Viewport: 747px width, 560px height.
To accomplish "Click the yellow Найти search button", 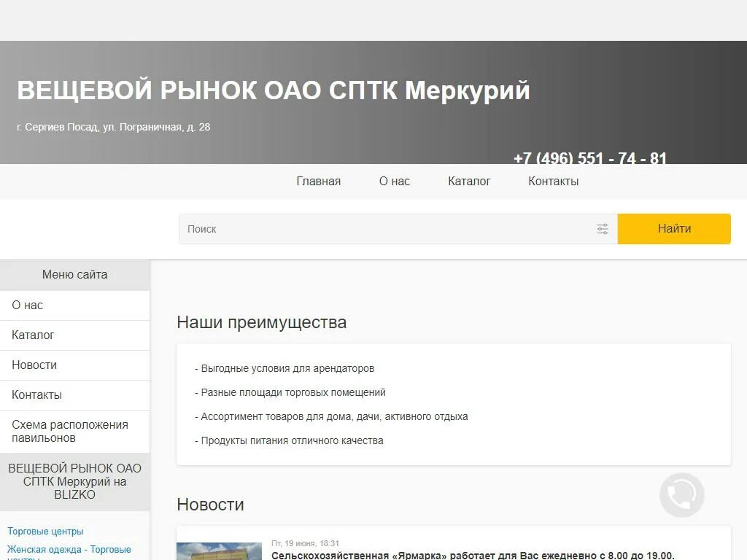I will tap(674, 229).
